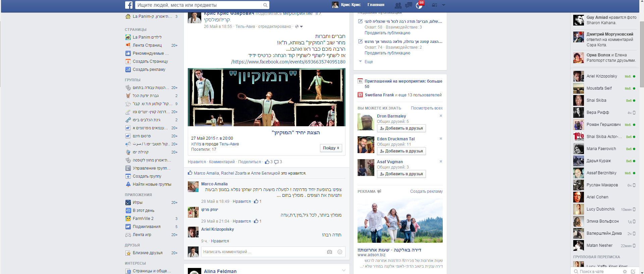Open chat with Вера Рифф

tap(604, 112)
